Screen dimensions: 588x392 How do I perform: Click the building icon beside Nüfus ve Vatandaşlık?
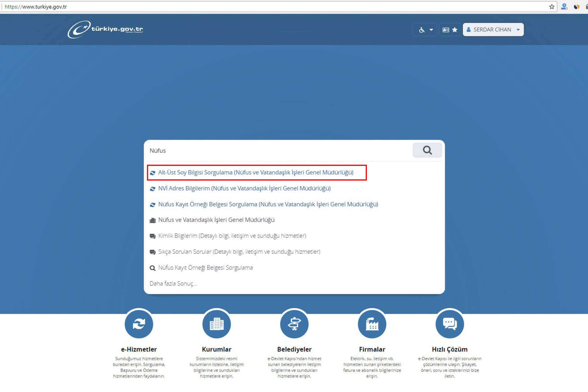(x=153, y=220)
